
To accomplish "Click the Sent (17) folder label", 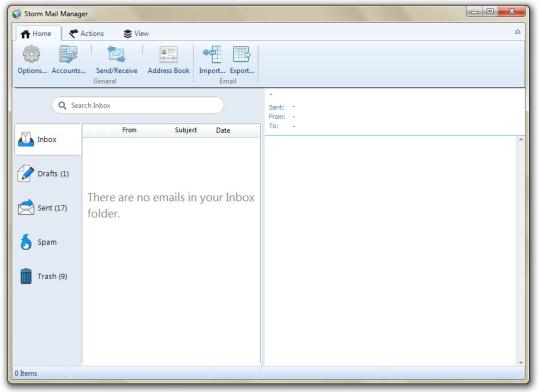I will point(52,208).
